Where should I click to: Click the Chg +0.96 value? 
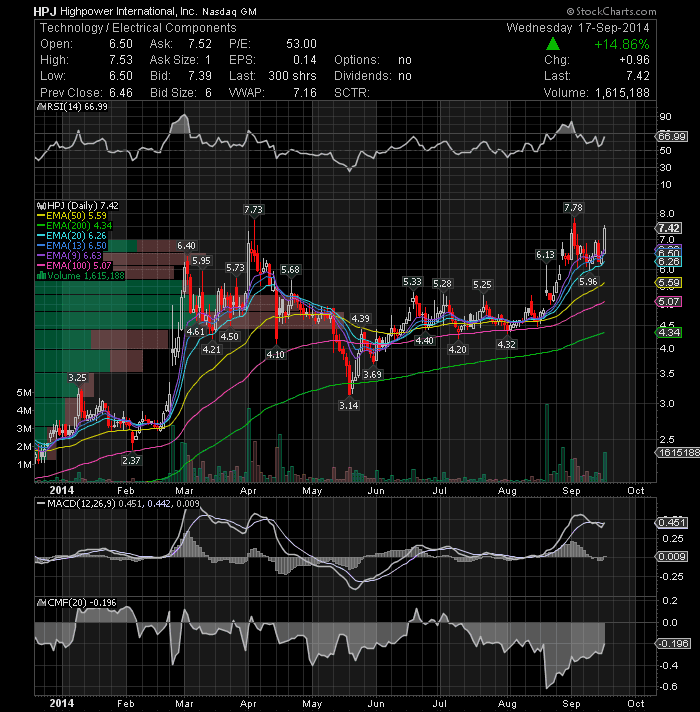pyautogui.click(x=634, y=60)
